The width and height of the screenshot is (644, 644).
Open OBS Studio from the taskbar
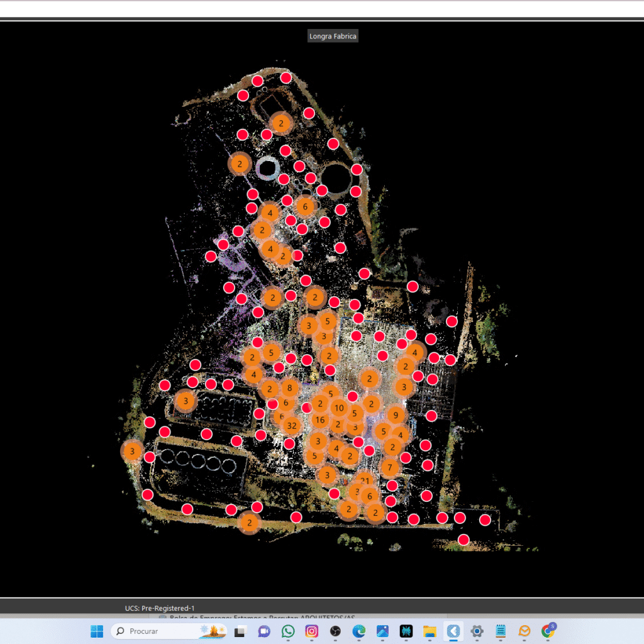click(x=335, y=631)
